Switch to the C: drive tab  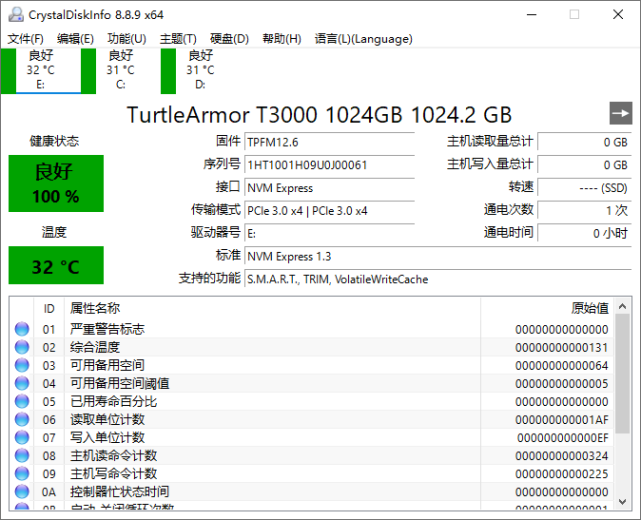121,70
